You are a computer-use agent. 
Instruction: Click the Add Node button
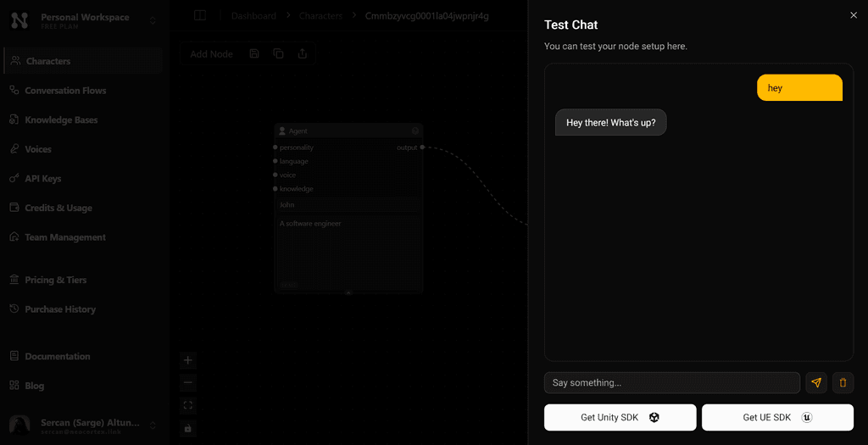tap(211, 53)
